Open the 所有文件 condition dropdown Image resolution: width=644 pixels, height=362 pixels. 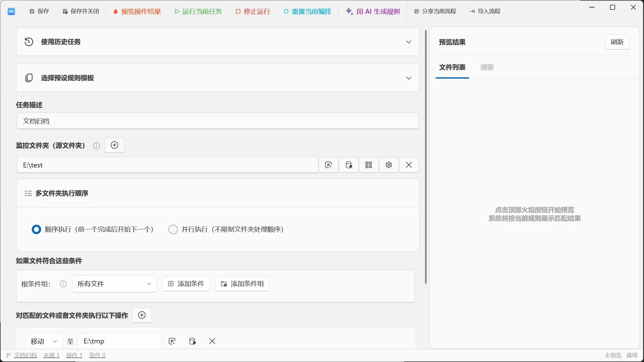115,284
